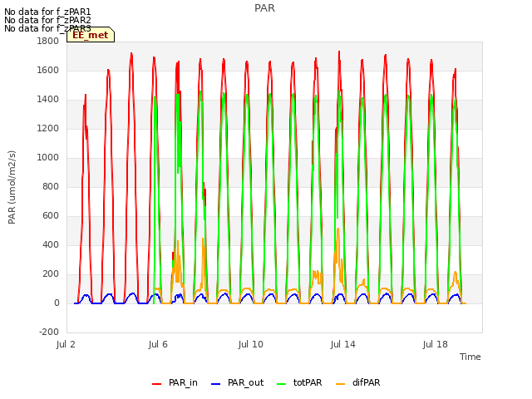Click the Jul 10 x-axis label
Image resolution: width=532 pixels, height=399 pixels.
click(x=251, y=344)
